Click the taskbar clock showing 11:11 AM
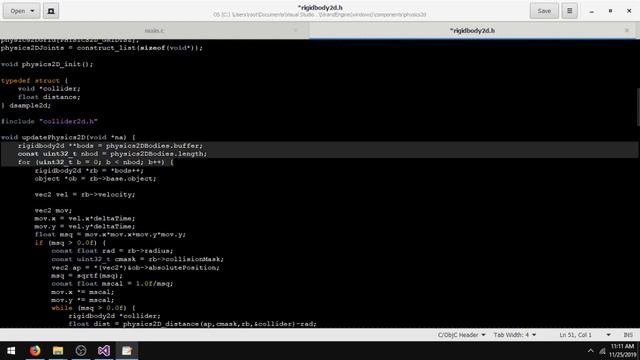The height and width of the screenshot is (360, 640). point(622,351)
